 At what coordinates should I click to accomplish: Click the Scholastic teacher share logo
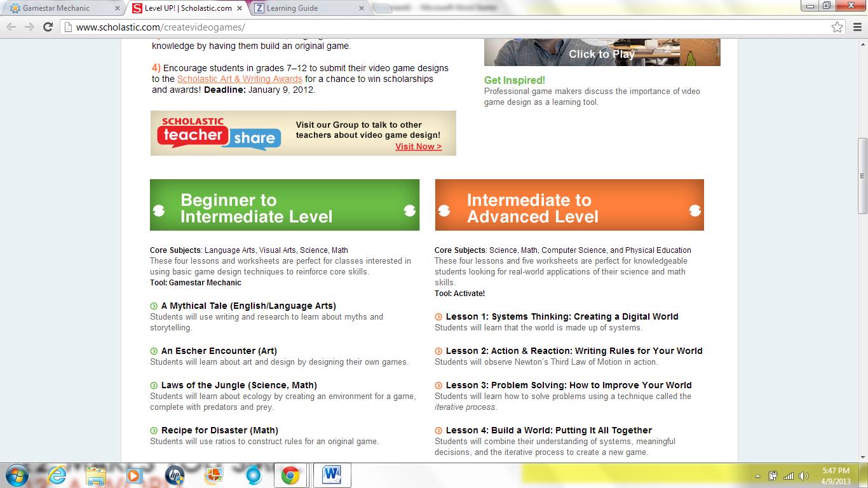point(219,133)
